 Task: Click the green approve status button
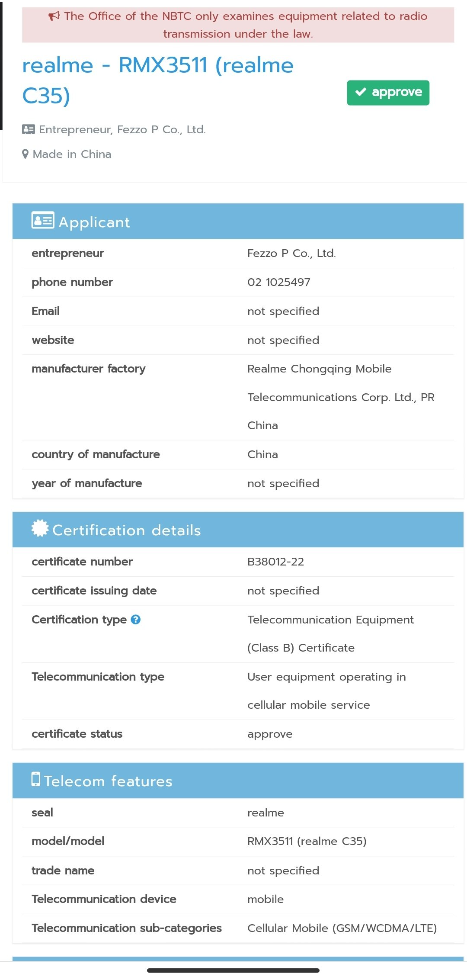tap(388, 93)
